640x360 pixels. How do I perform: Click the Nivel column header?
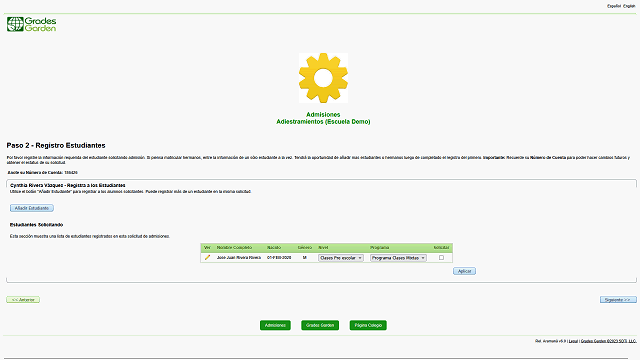(x=323, y=247)
